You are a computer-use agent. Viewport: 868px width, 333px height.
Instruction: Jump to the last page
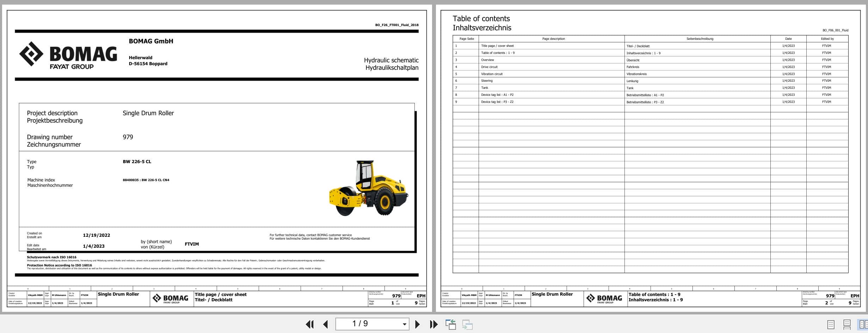433,324
